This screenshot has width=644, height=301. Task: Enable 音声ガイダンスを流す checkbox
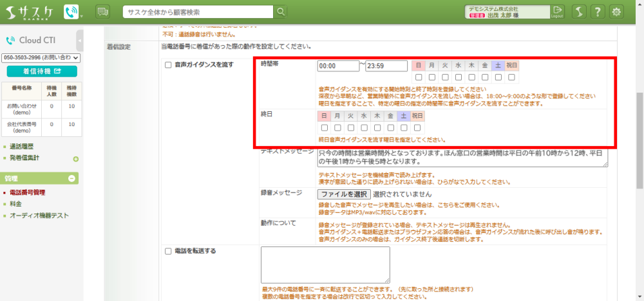168,65
